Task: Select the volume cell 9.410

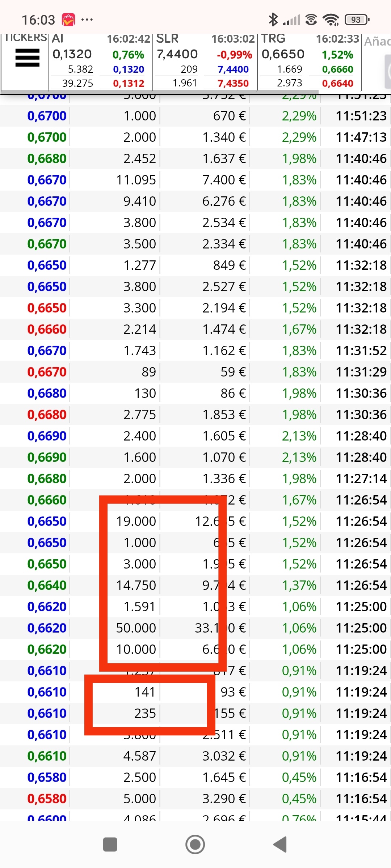Action: (140, 201)
